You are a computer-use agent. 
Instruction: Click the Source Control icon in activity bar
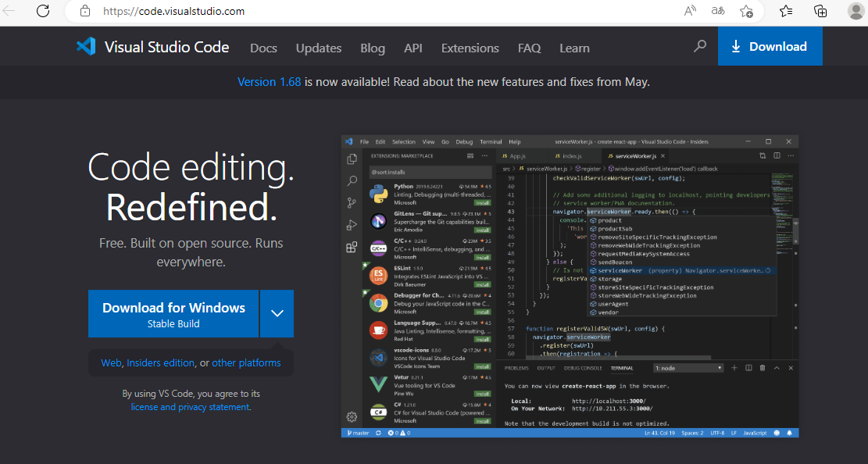tap(352, 202)
